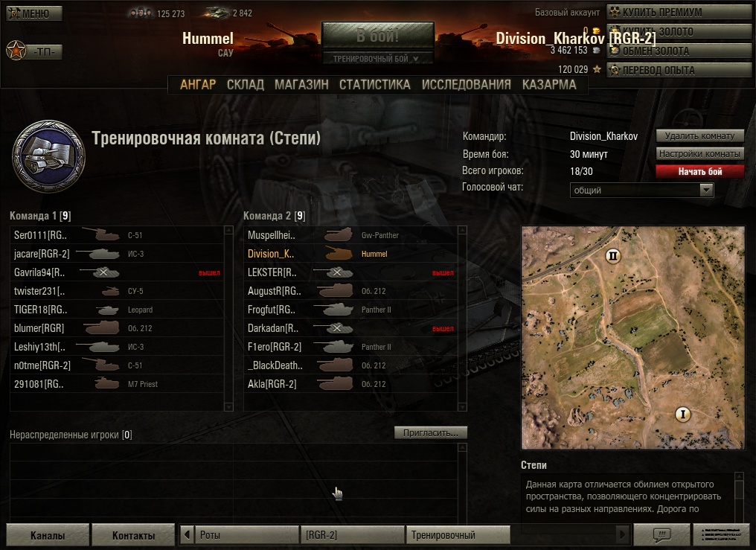Viewport: 756px width, 550px height.
Task: Select base marker II on the map
Action: tap(613, 255)
